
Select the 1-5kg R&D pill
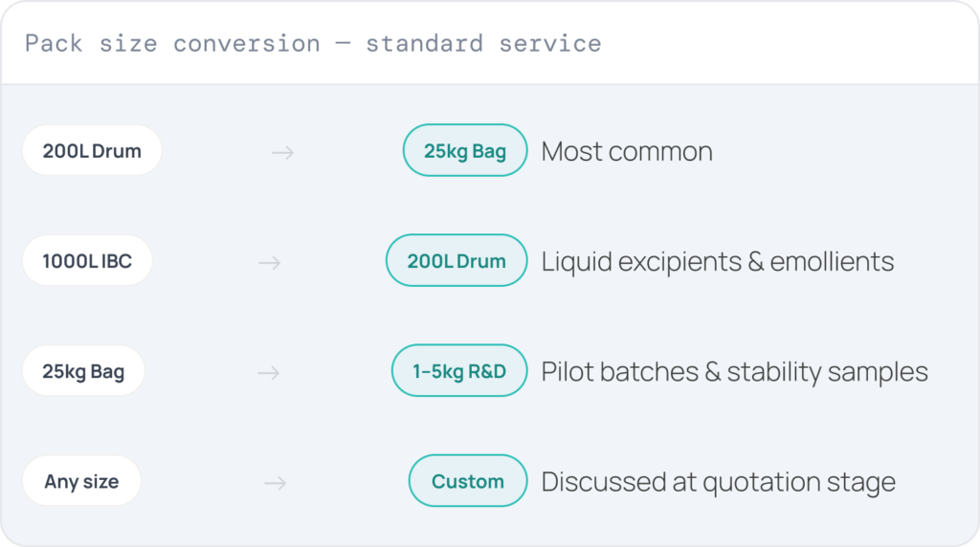tap(459, 371)
